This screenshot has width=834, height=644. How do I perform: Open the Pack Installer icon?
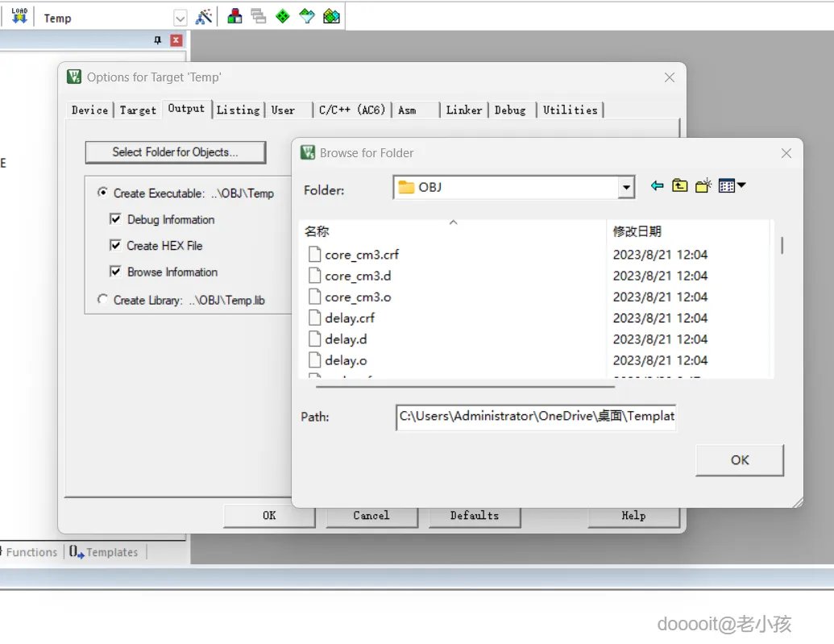(x=331, y=16)
